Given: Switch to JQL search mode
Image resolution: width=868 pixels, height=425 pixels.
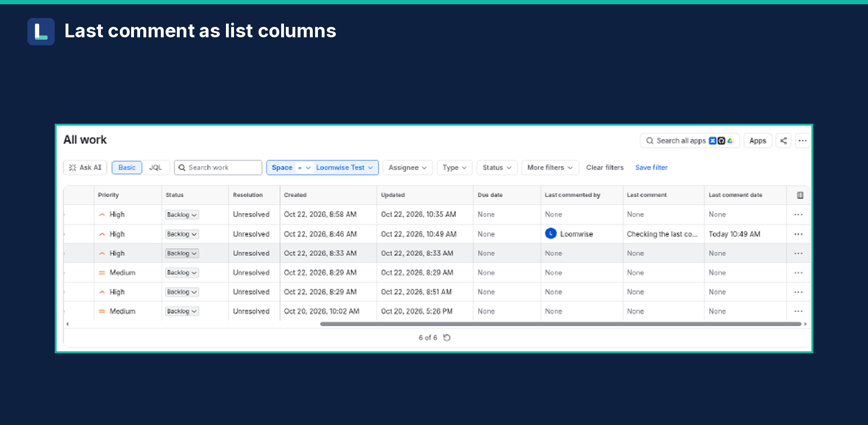Looking at the screenshot, I should pyautogui.click(x=155, y=168).
